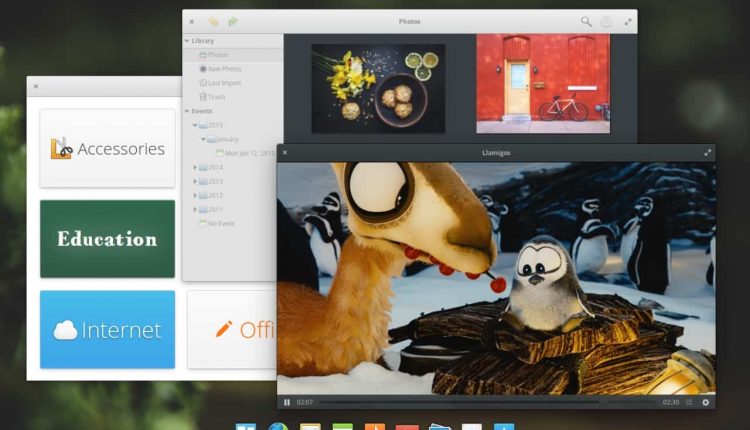
Task: Open the cookies and lemons photo thumbnail
Action: pos(378,89)
